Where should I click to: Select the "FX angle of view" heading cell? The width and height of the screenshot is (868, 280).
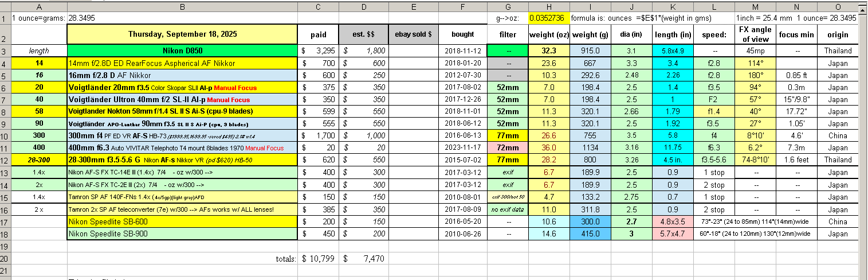(756, 34)
